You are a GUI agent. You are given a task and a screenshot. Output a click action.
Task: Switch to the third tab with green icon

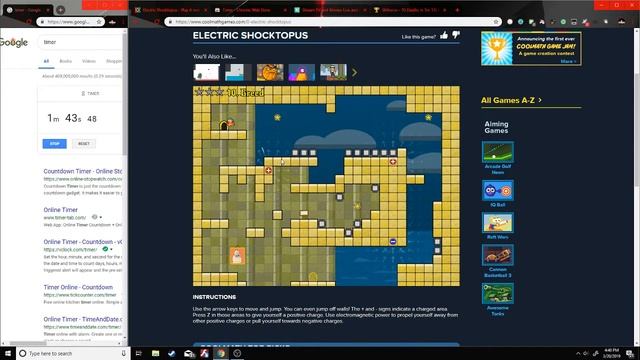click(x=331, y=10)
